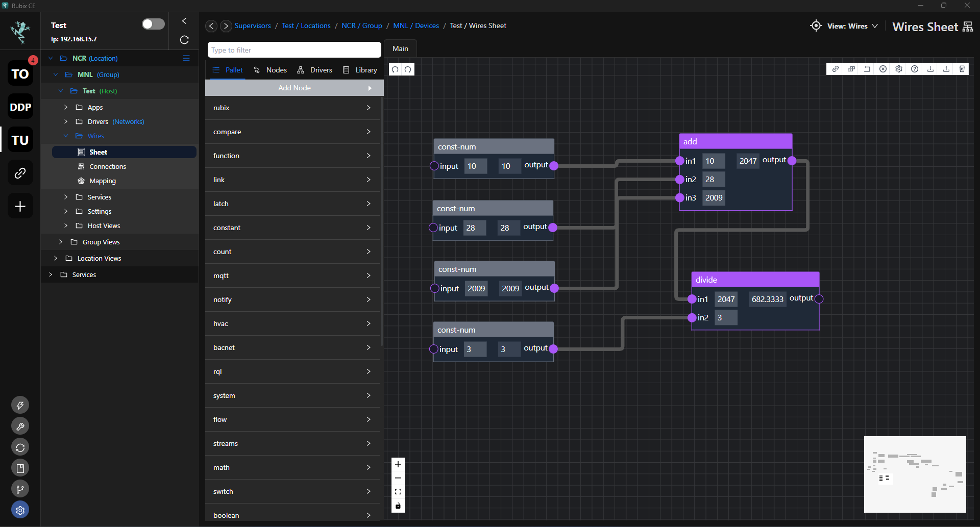Image resolution: width=980 pixels, height=527 pixels.
Task: Click the add node title bar
Action: (x=736, y=141)
